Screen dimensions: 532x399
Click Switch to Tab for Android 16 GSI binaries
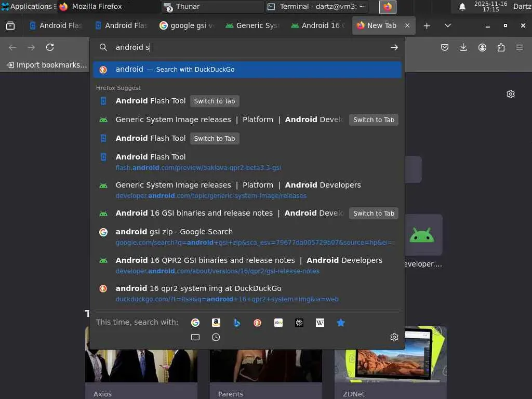coord(374,214)
